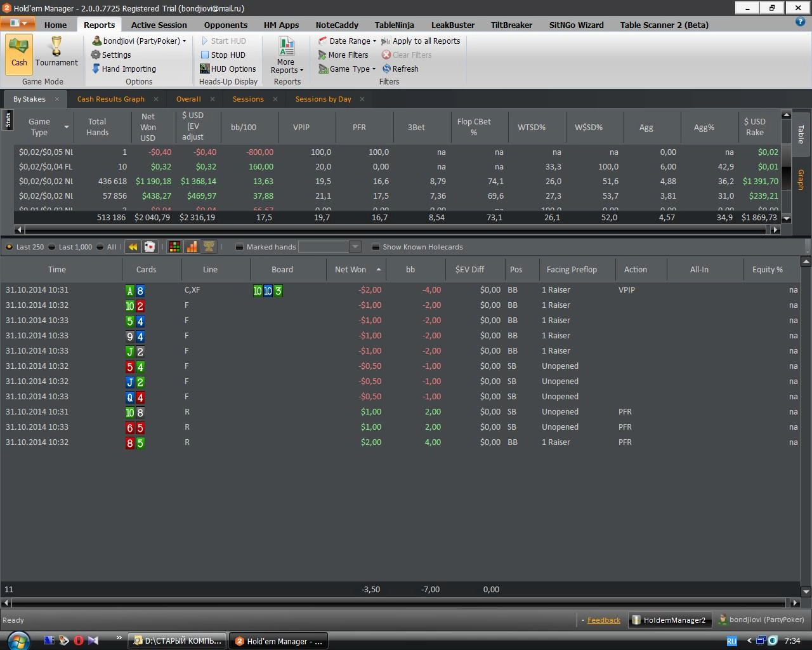
Task: Switch to the Graph side view
Action: pyautogui.click(x=801, y=180)
